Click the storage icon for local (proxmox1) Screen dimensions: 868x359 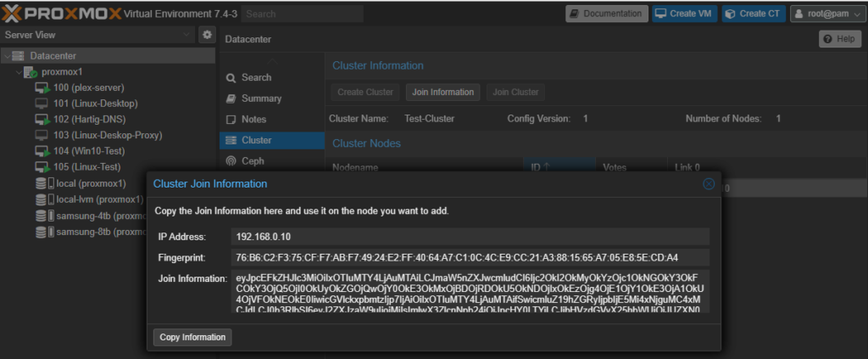(x=45, y=183)
